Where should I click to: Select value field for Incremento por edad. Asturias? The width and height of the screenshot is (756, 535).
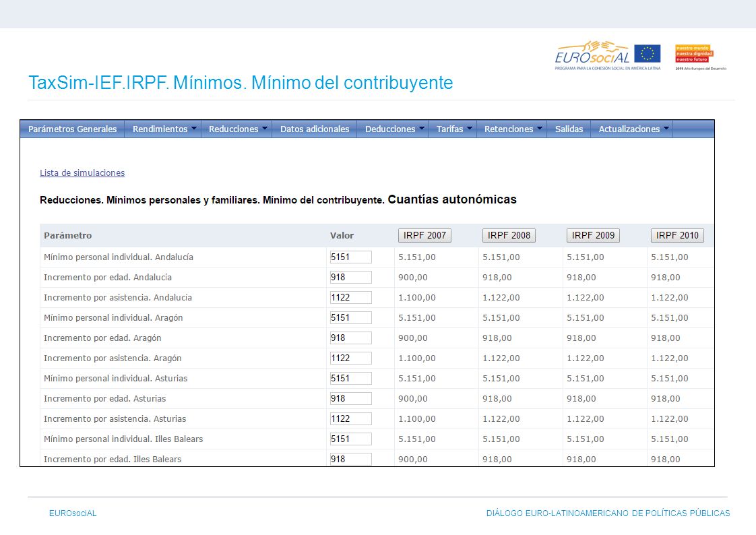tap(350, 399)
